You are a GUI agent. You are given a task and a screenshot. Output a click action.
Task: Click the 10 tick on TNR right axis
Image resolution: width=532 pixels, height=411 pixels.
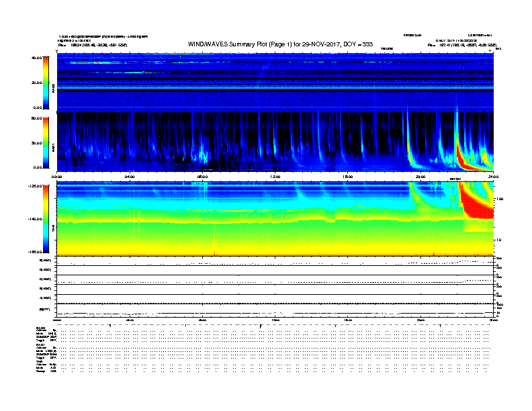pyautogui.click(x=498, y=240)
